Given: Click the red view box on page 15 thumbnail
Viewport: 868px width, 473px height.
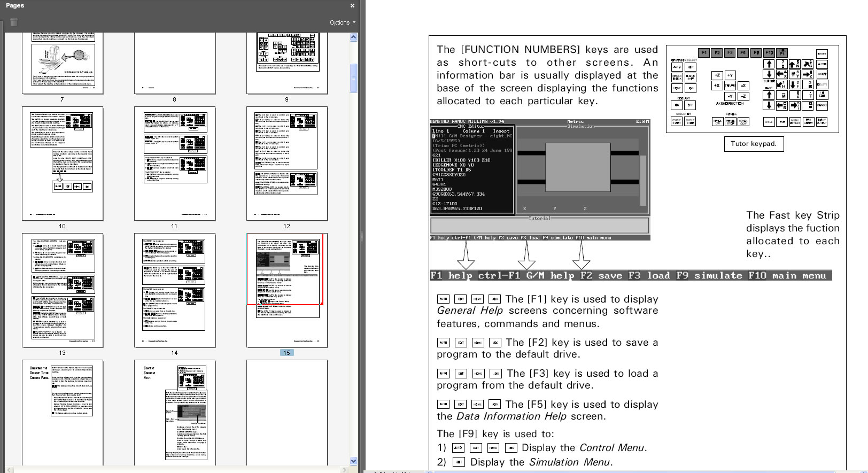Looking at the screenshot, I should click(x=285, y=269).
